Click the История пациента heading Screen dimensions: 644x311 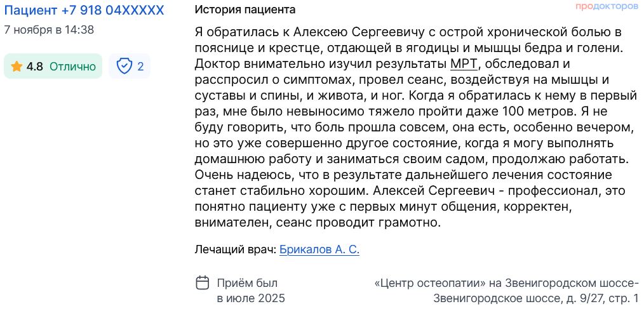[x=245, y=10]
